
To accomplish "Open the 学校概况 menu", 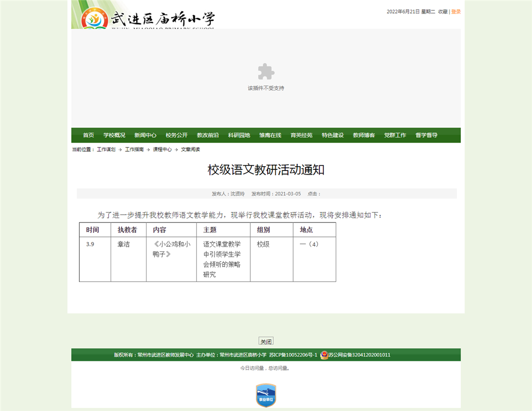I will pyautogui.click(x=114, y=135).
